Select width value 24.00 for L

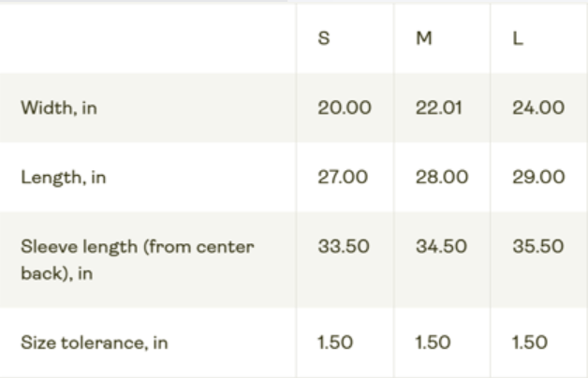click(x=538, y=108)
